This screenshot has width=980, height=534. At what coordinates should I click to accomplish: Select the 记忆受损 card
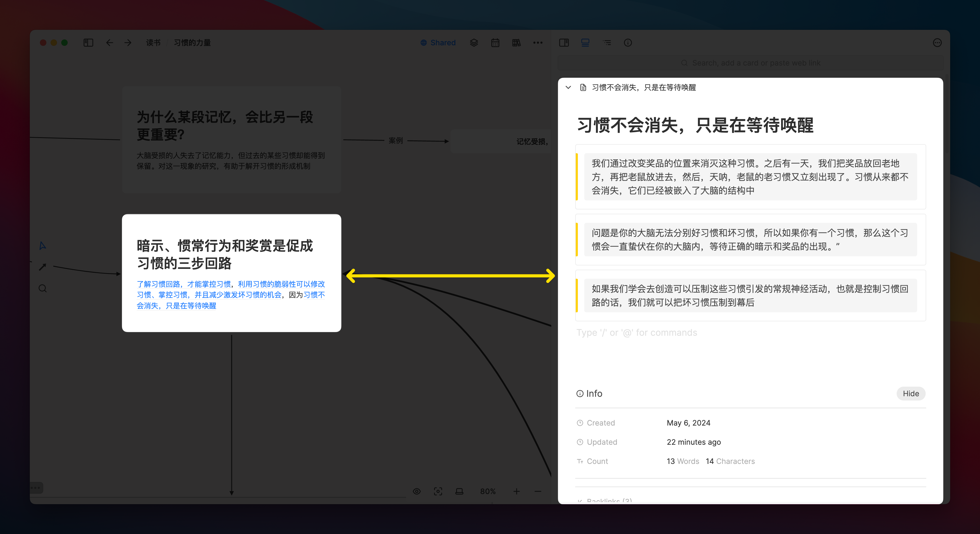[501, 141]
